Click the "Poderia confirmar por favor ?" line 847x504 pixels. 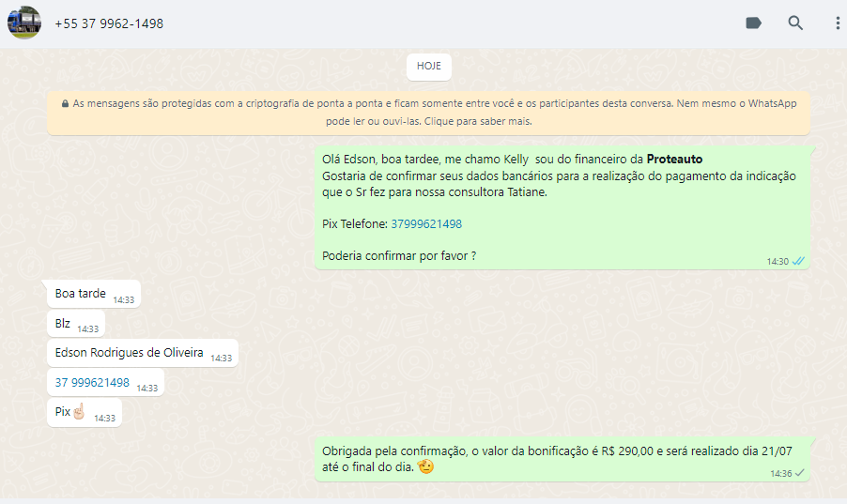[x=399, y=255]
